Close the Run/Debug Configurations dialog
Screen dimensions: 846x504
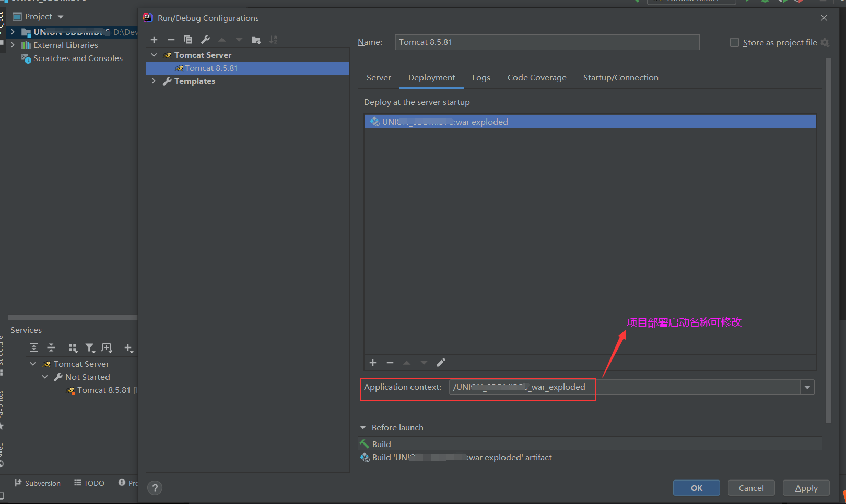click(x=824, y=18)
